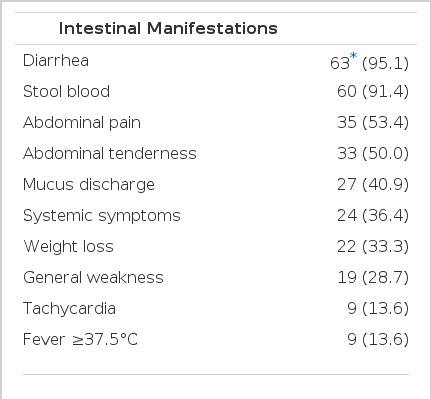Select the value 33 (50.0)

tap(373, 153)
